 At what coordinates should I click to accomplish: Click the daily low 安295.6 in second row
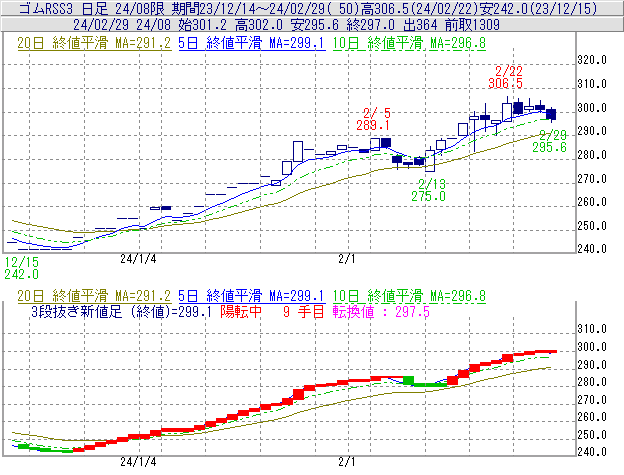314,25
